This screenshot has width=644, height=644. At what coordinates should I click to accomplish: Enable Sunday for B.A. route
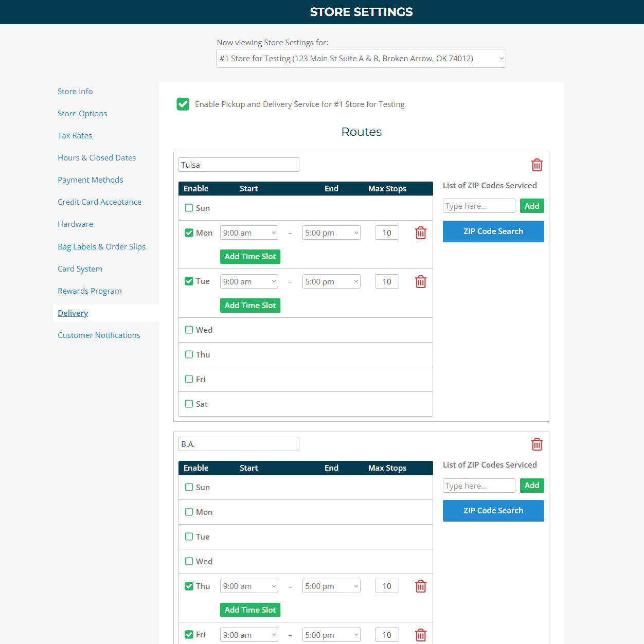coord(189,487)
